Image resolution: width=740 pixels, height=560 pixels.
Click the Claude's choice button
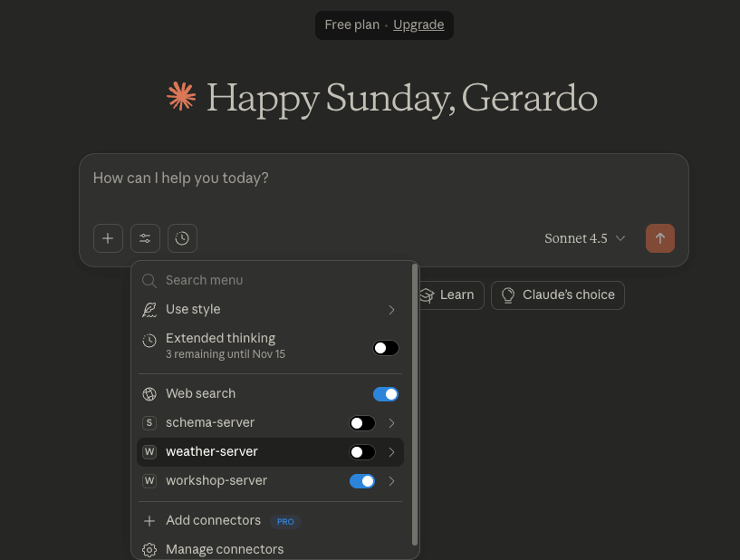(558, 294)
